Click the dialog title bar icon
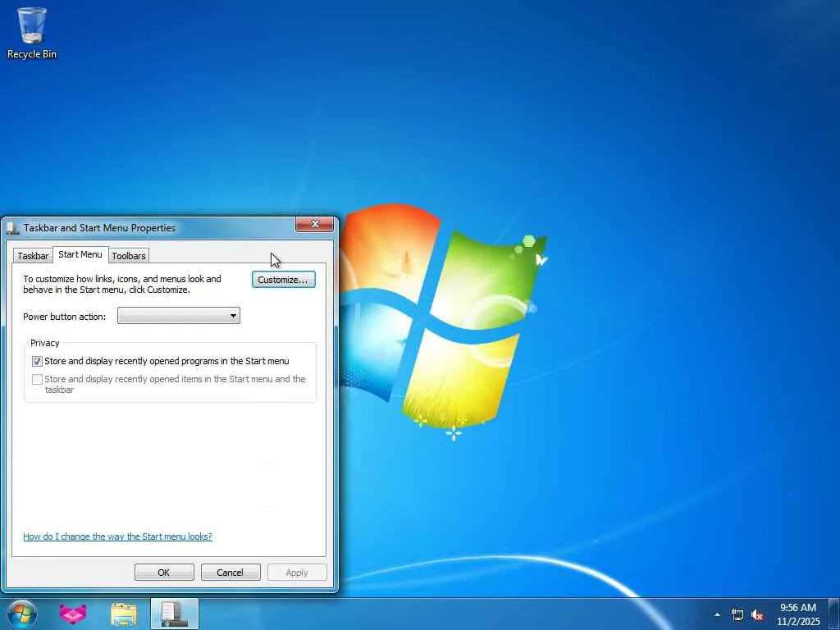The width and height of the screenshot is (840, 630). [13, 228]
